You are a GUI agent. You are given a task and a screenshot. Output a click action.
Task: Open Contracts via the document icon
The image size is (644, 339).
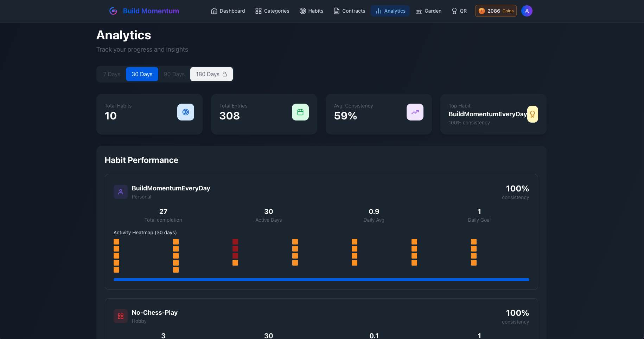tap(337, 11)
